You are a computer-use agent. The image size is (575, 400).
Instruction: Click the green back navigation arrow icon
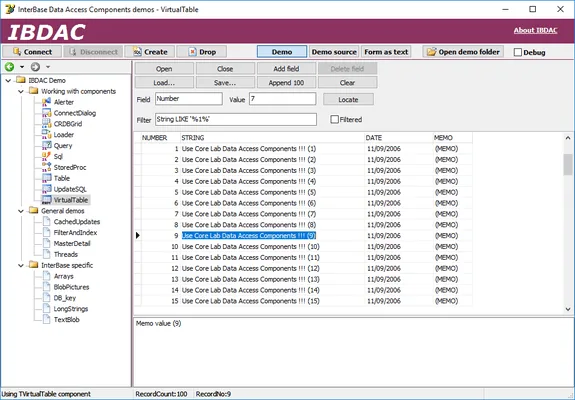point(10,67)
